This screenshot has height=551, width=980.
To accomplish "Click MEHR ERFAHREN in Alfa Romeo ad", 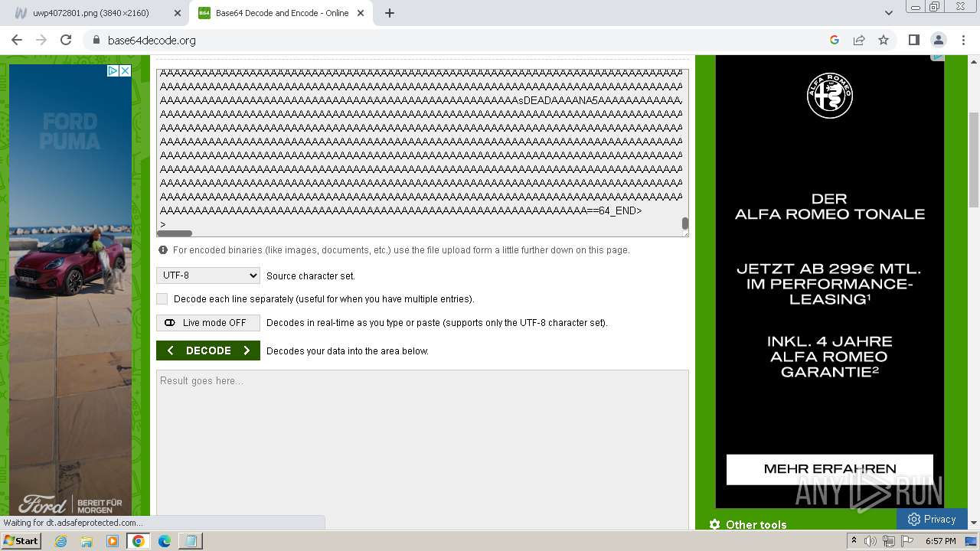I will (830, 469).
